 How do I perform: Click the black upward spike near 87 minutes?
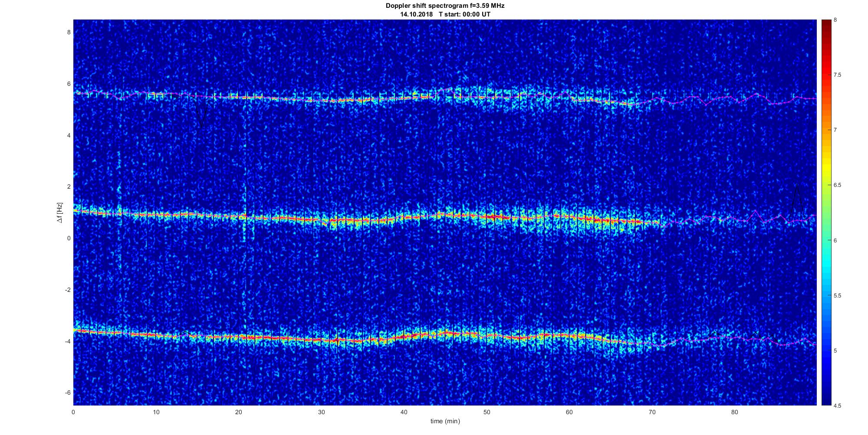coord(797,200)
